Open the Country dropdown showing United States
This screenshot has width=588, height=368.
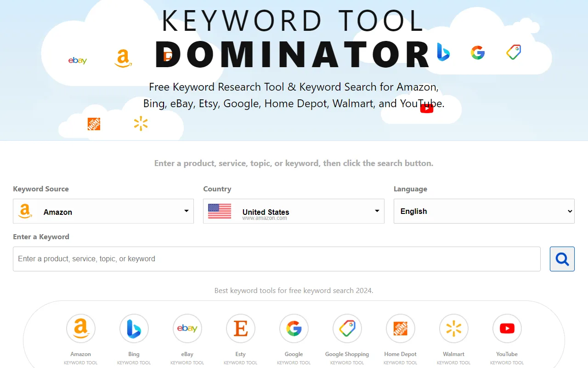coord(294,211)
